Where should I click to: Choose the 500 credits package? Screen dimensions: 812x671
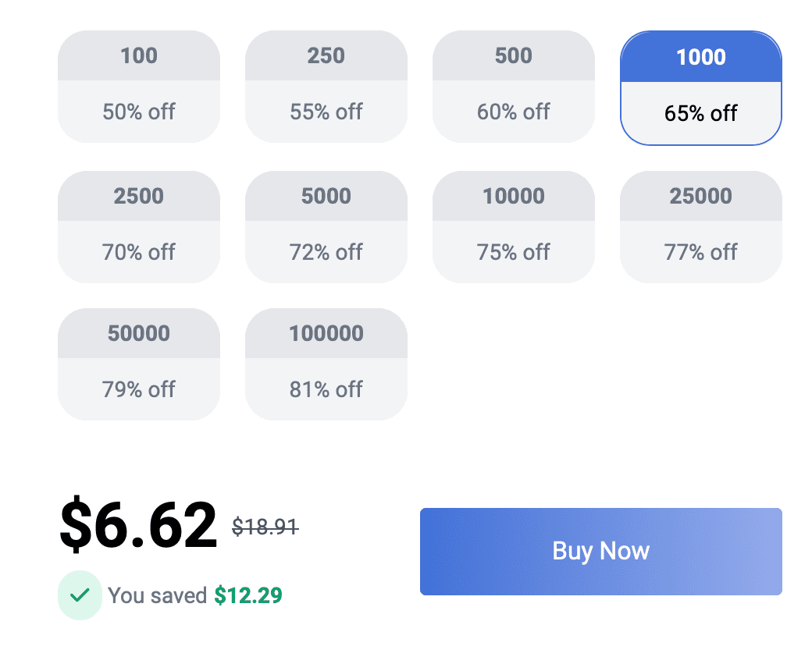(x=513, y=86)
